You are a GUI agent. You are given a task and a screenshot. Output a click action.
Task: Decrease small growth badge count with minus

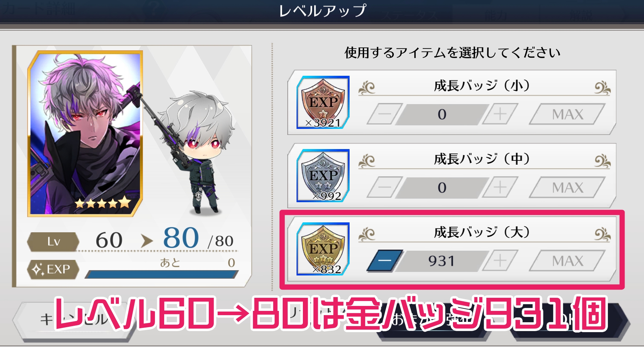[x=385, y=114]
